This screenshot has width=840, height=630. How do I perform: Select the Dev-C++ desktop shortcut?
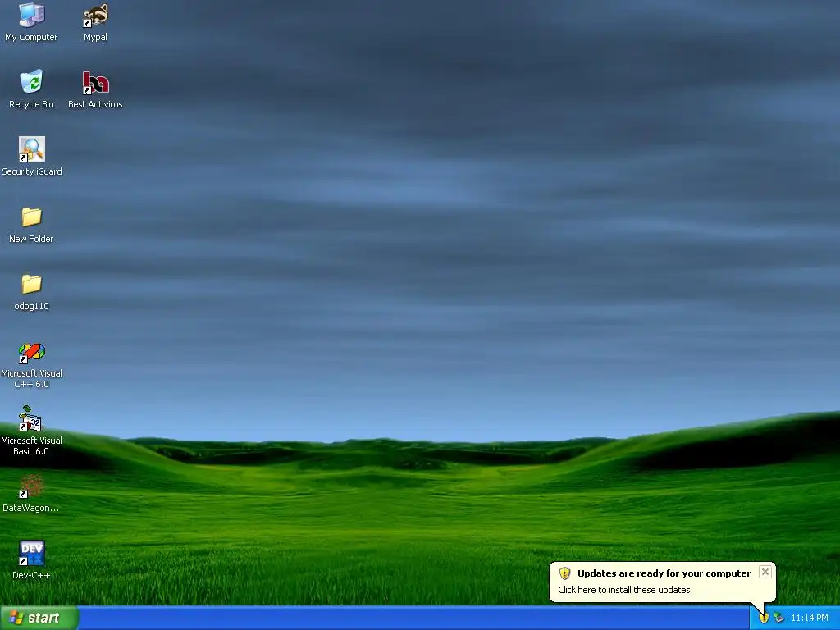pyautogui.click(x=31, y=559)
